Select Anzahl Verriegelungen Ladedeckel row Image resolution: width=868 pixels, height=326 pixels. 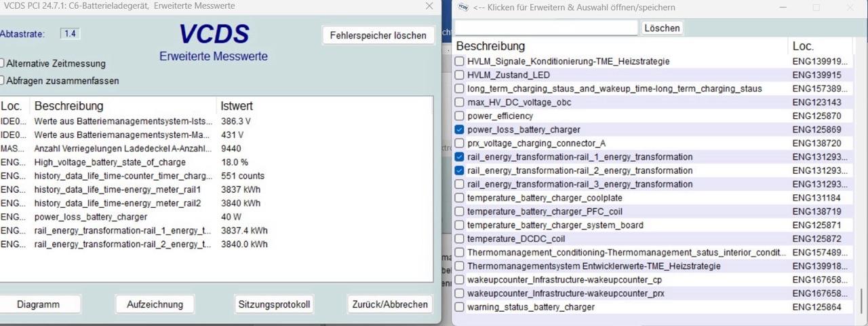point(216,148)
